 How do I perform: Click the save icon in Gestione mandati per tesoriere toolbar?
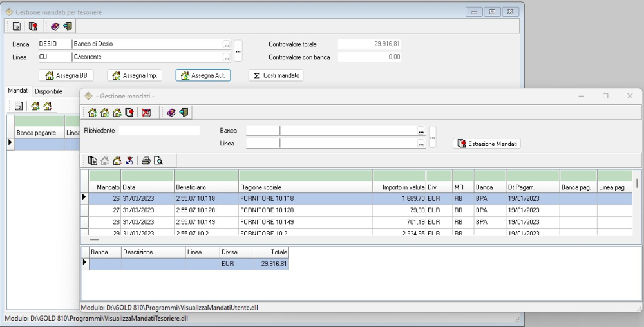coord(17,26)
